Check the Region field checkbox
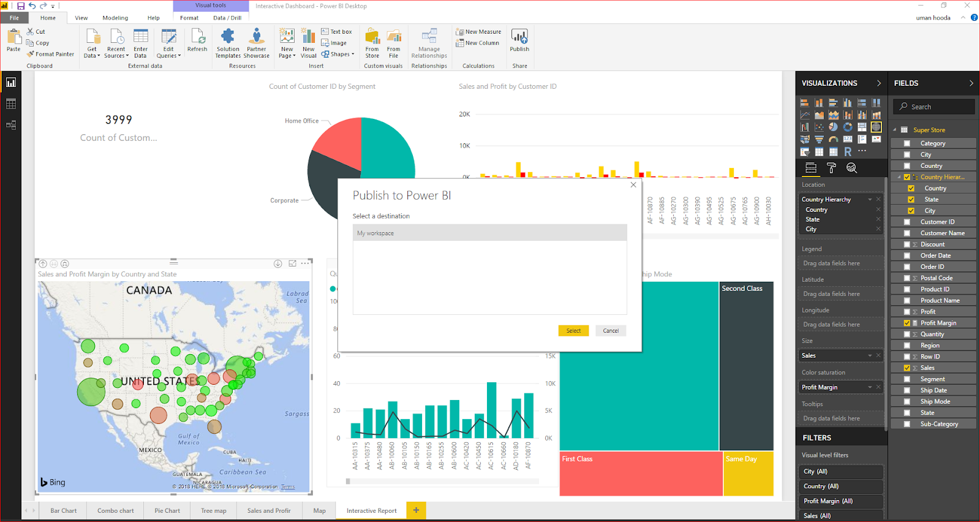980x522 pixels. coord(907,346)
